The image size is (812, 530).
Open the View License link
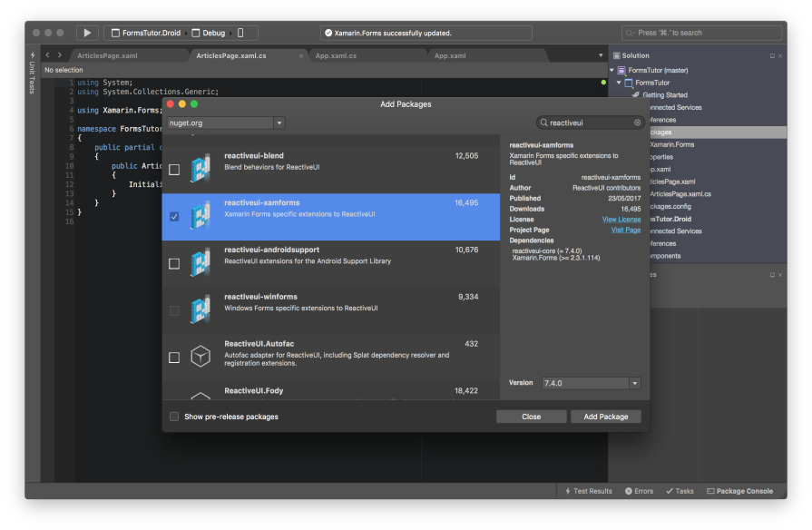tap(621, 219)
